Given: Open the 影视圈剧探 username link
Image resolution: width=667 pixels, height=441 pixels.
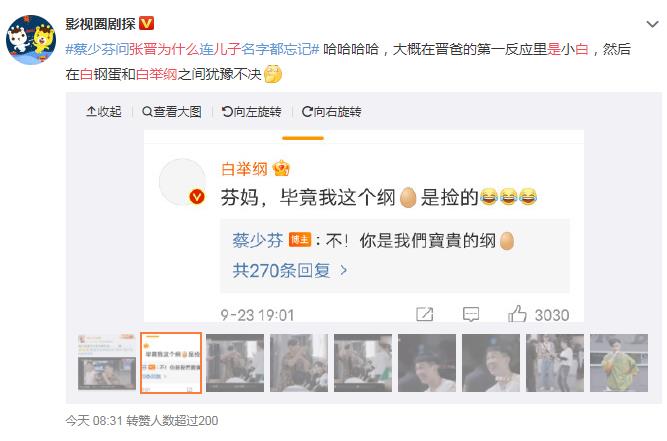Looking at the screenshot, I should [100, 23].
